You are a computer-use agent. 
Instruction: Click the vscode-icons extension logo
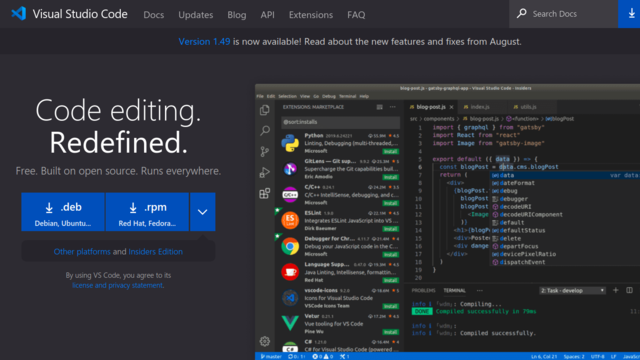tap(290, 298)
